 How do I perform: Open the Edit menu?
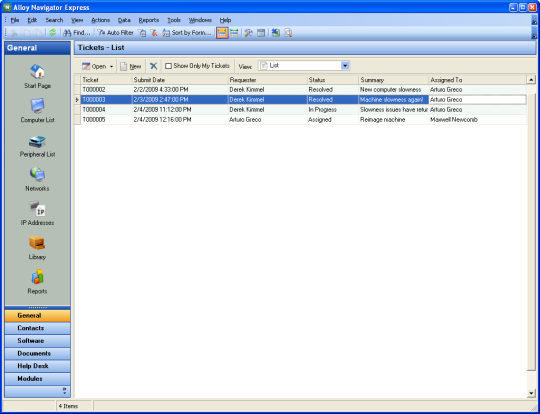pyautogui.click(x=32, y=20)
